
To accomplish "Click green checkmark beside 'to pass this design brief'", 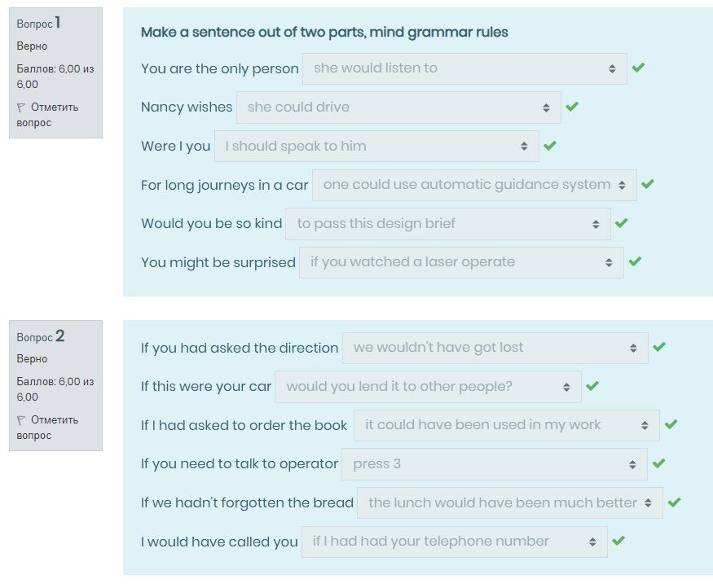I will [x=622, y=223].
